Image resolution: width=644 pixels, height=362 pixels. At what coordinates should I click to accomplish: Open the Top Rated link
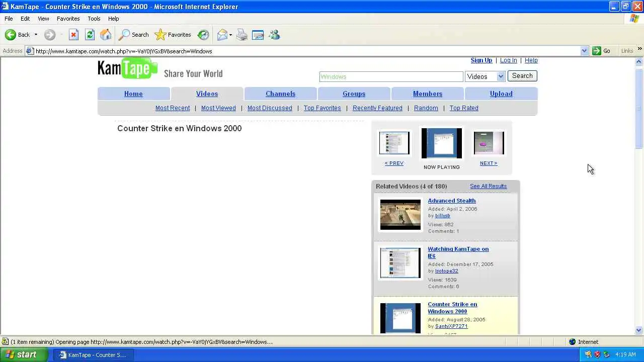pos(464,108)
